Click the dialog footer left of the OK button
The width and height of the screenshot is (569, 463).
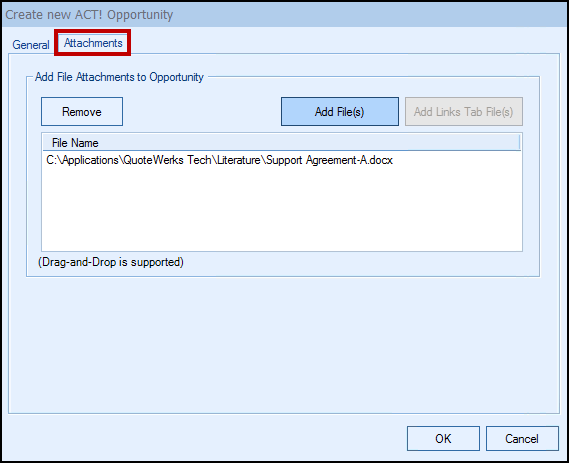[x=203, y=438]
